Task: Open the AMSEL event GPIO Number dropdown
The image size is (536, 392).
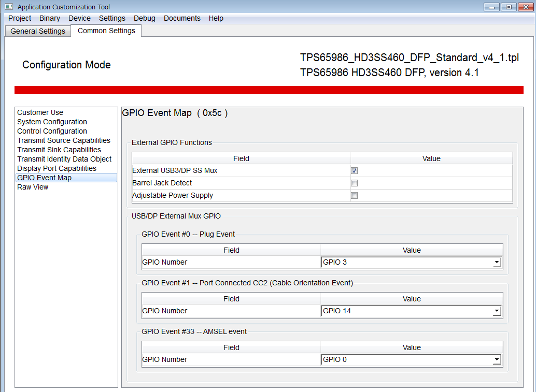Action: point(412,359)
